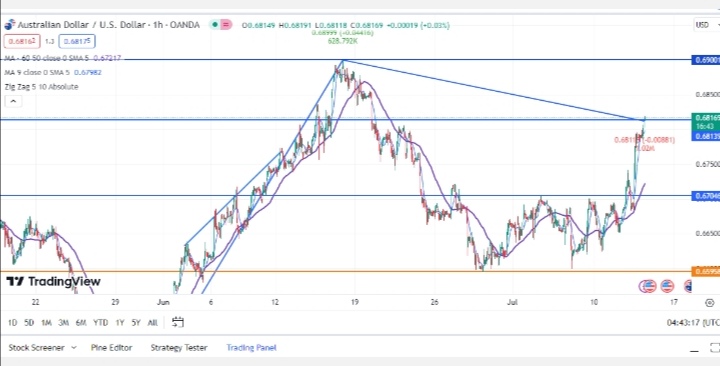Click the TradingView logo

[x=53, y=282]
